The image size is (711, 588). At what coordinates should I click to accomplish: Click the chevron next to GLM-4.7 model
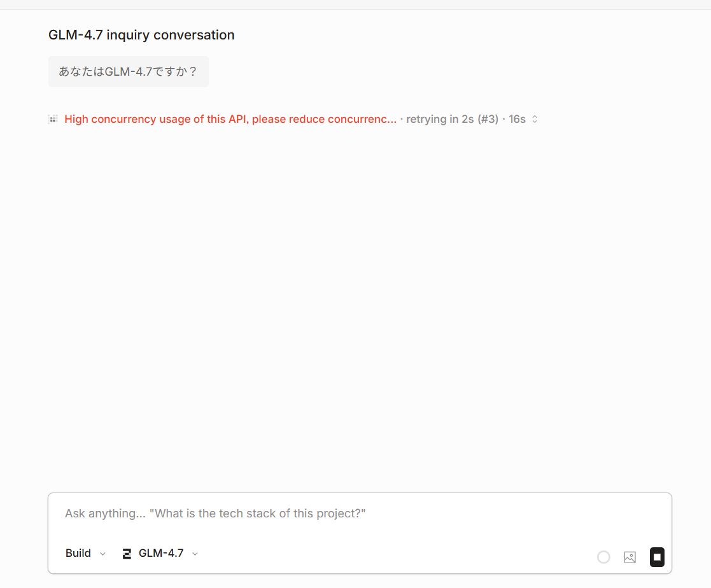click(195, 554)
